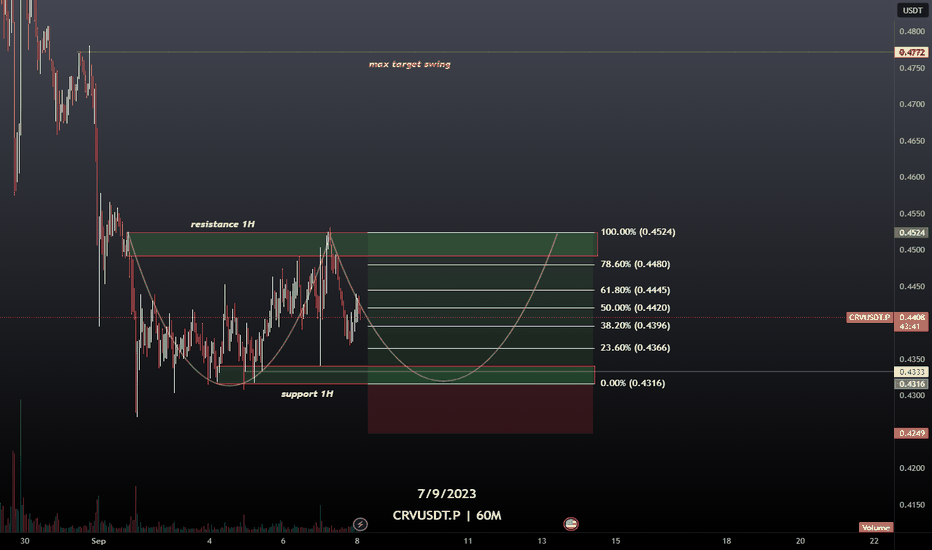932x550 pixels.
Task: Click the 43:41 candle countdown timer
Action: (x=910, y=326)
